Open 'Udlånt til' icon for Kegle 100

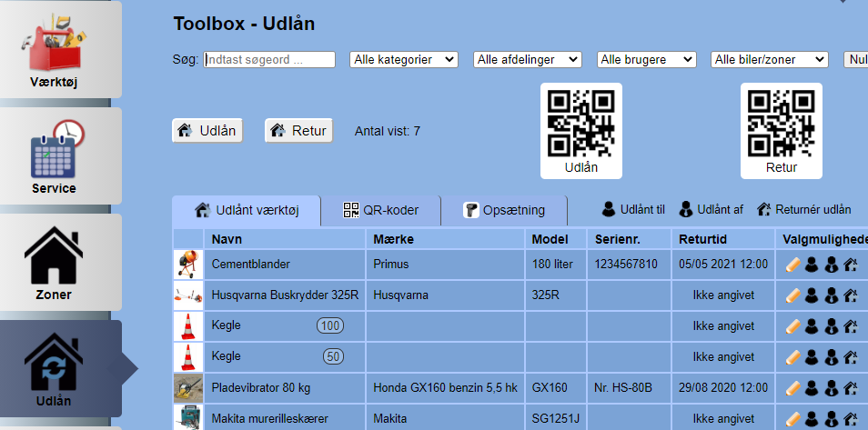[812, 326]
